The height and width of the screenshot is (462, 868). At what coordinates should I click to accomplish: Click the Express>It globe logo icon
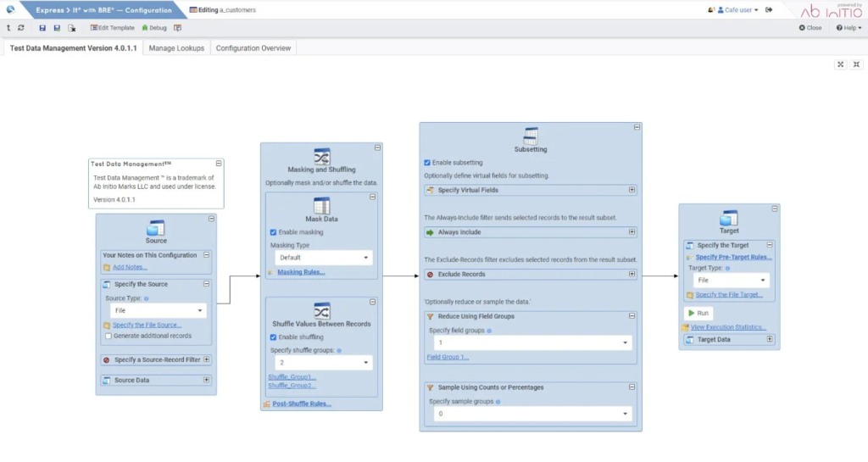[x=10, y=9]
